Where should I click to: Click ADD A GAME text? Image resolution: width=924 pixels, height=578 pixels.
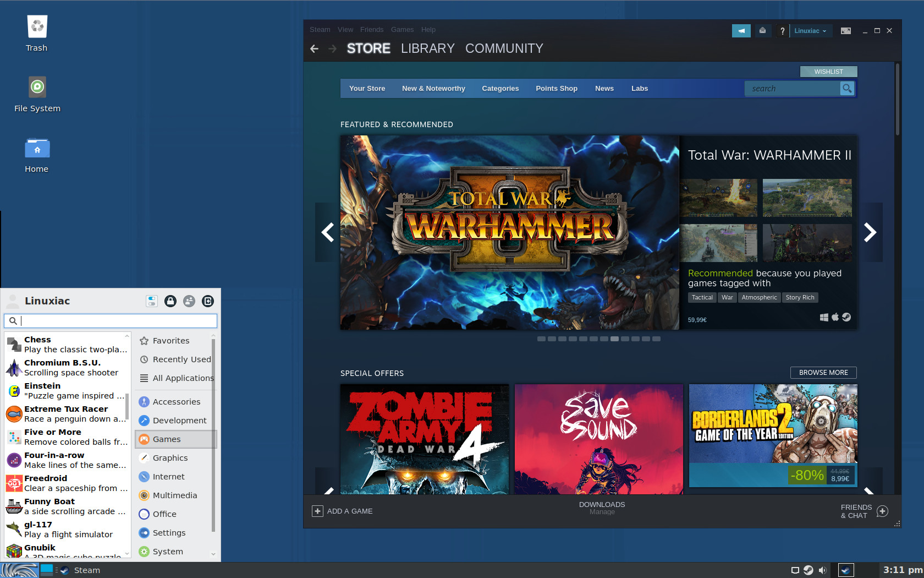coord(350,511)
